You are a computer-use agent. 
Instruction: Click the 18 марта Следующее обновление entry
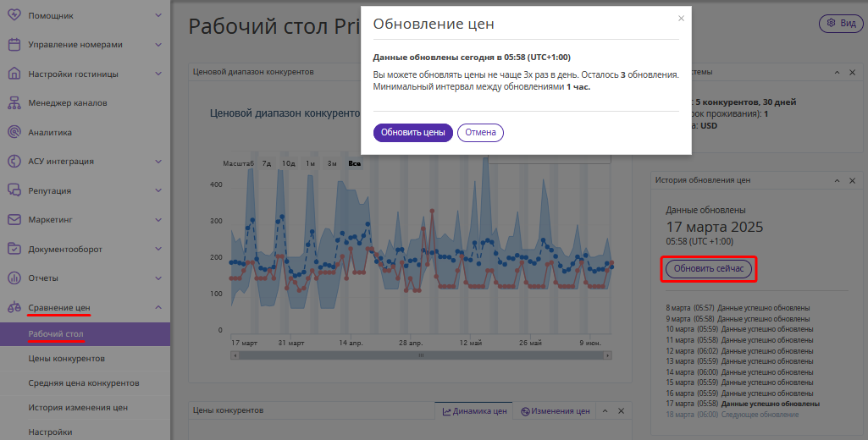(733, 415)
